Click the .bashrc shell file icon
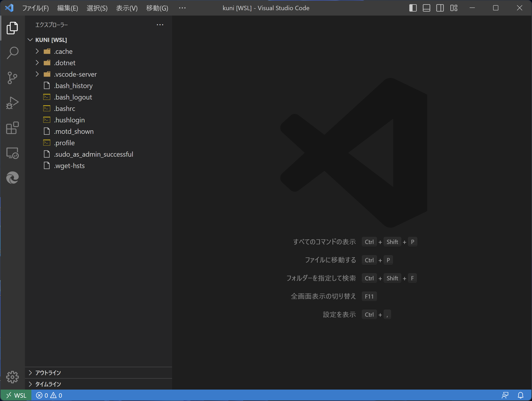The height and width of the screenshot is (401, 532). (x=47, y=108)
